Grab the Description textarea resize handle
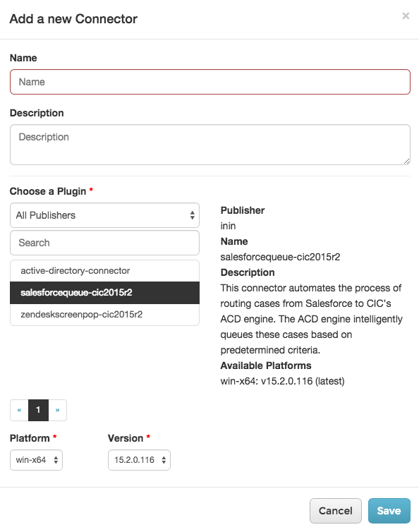Screen dimensions: 419x532 click(x=407, y=162)
